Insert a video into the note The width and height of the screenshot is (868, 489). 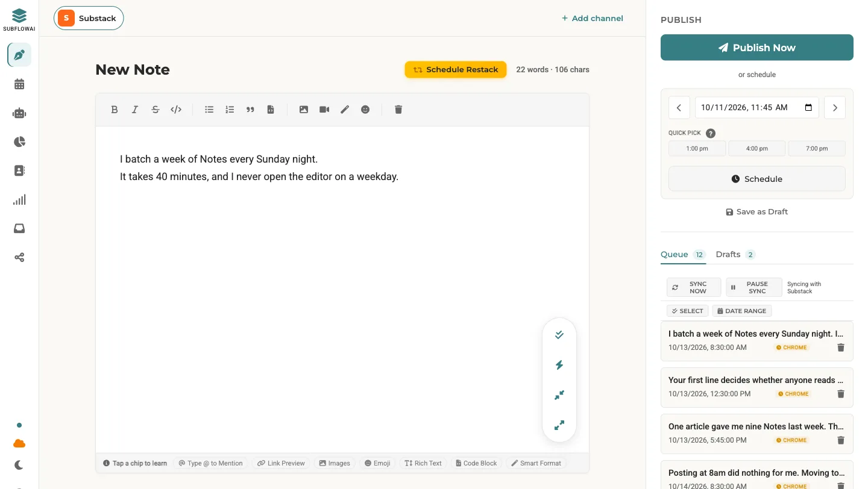click(x=324, y=110)
